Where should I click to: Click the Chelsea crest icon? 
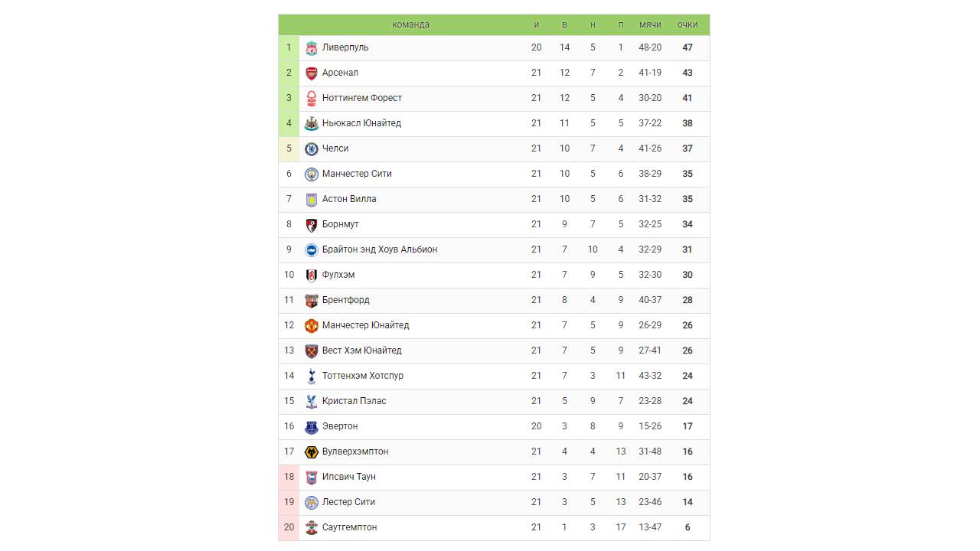(x=312, y=149)
